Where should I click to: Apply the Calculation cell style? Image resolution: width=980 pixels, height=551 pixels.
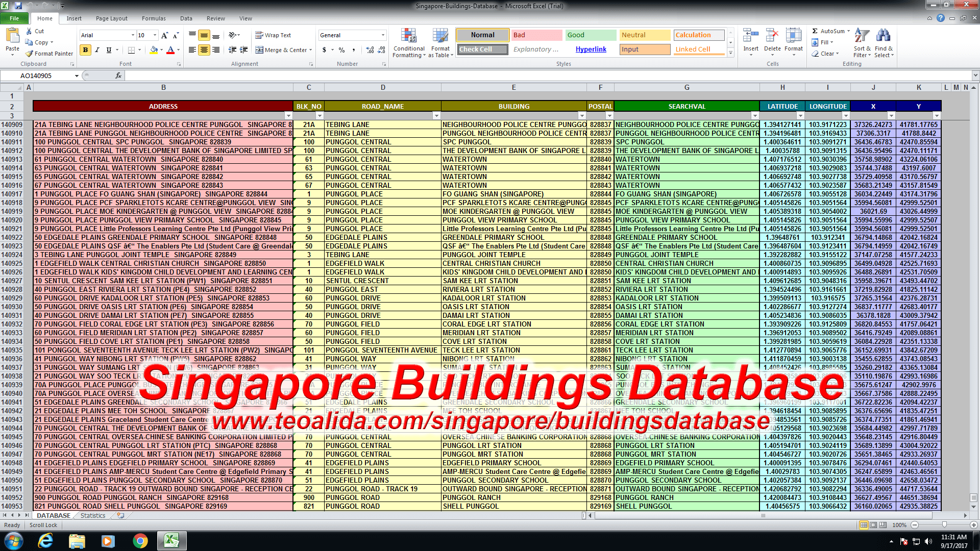pos(699,35)
